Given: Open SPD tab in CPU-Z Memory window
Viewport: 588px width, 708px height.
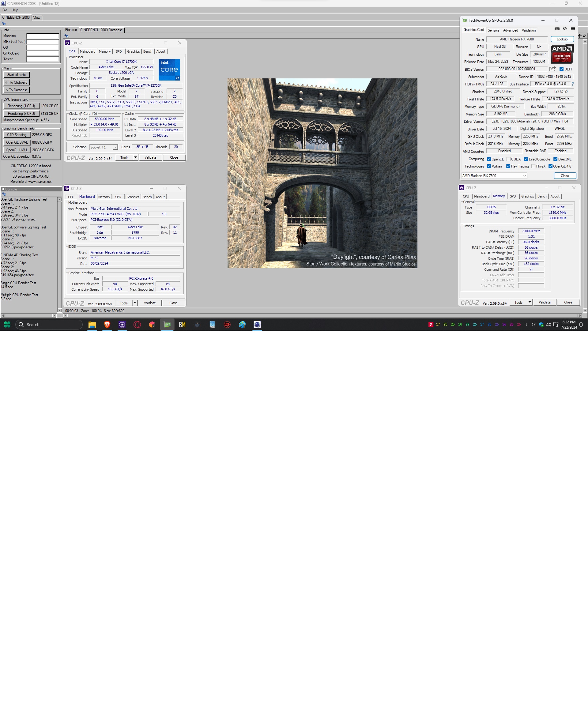Looking at the screenshot, I should (513, 196).
